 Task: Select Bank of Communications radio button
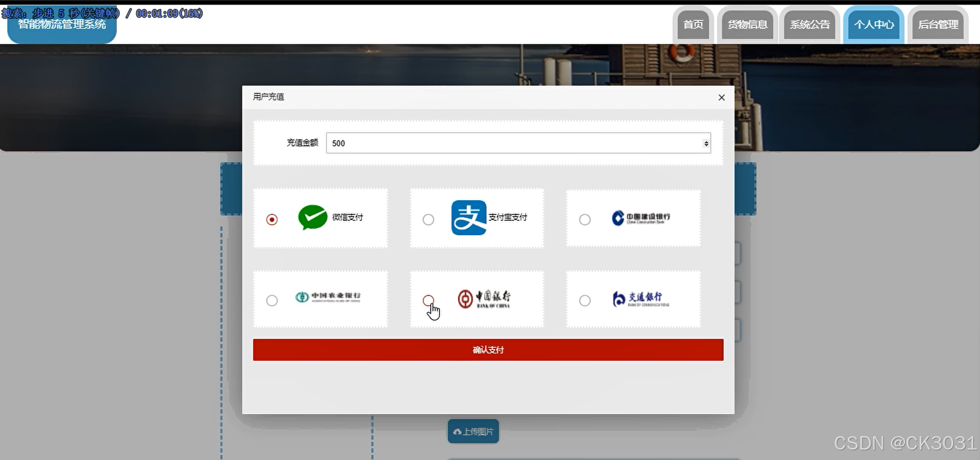[x=584, y=300]
